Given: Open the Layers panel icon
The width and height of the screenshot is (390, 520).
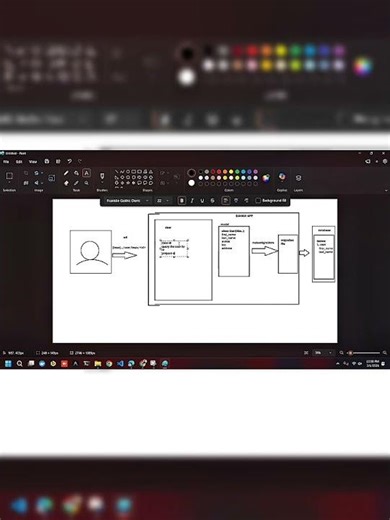Looking at the screenshot, I should (x=298, y=178).
